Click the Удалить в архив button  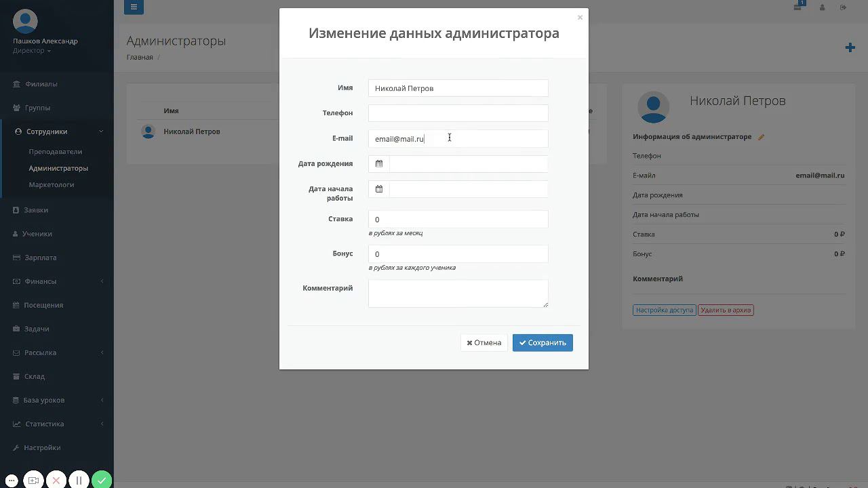(726, 310)
